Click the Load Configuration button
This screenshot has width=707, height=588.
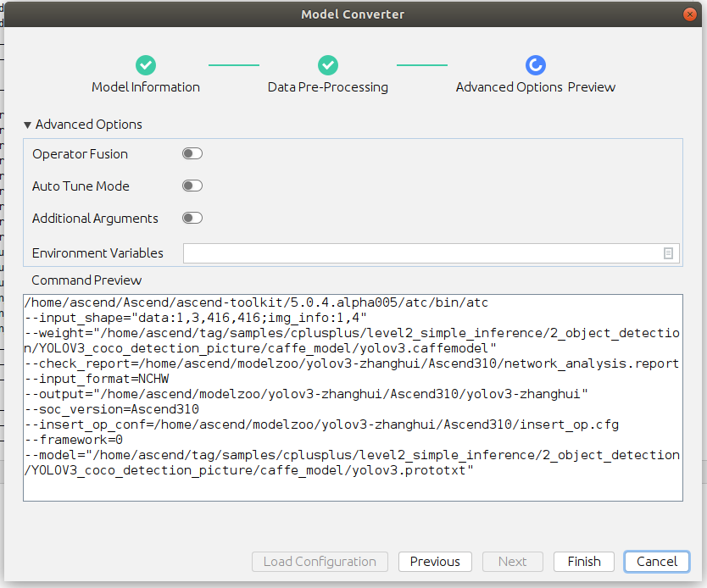[320, 562]
